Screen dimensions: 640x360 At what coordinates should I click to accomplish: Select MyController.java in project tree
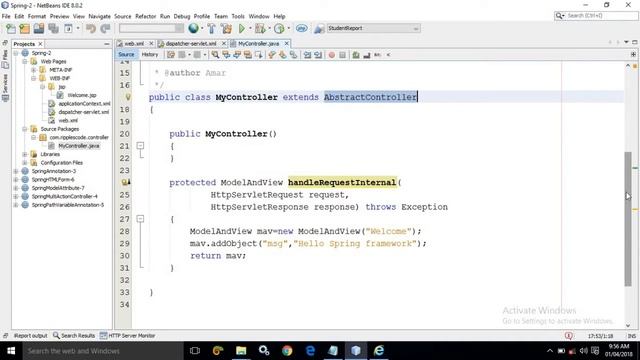point(78,146)
